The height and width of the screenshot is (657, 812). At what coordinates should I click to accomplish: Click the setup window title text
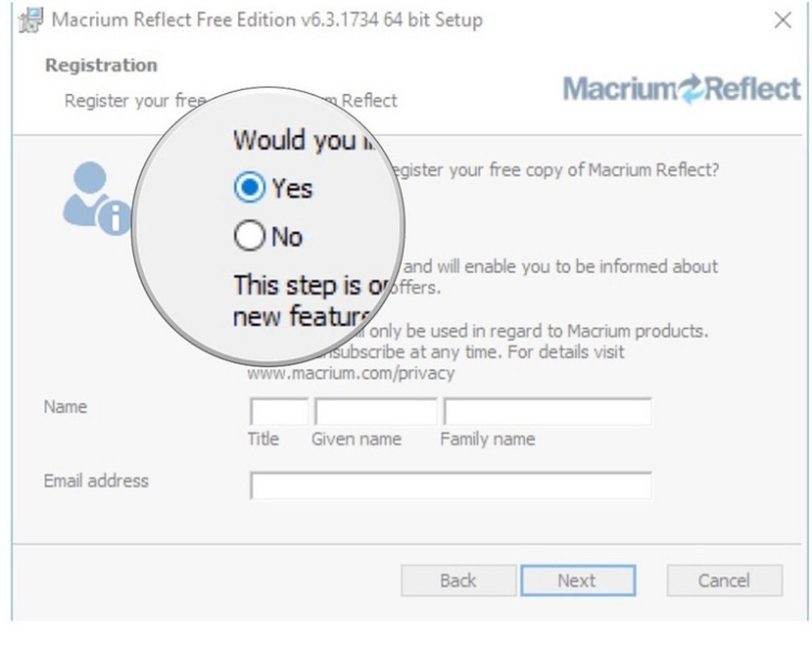[x=267, y=20]
